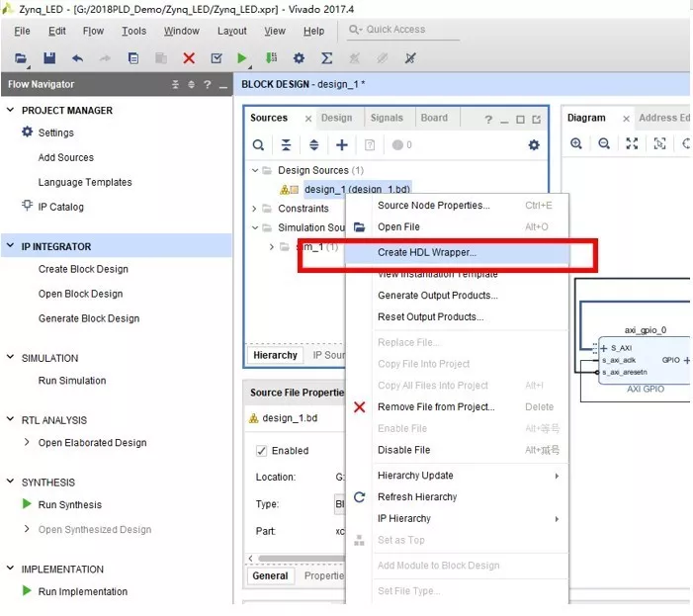Open IP Hierarchy submenu
Image resolution: width=693 pixels, height=616 pixels.
[x=457, y=519]
